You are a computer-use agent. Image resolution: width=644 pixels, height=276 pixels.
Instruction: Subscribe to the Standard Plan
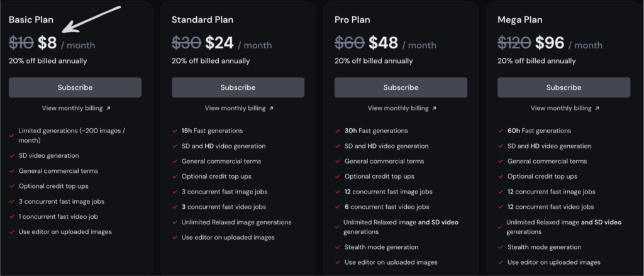238,87
